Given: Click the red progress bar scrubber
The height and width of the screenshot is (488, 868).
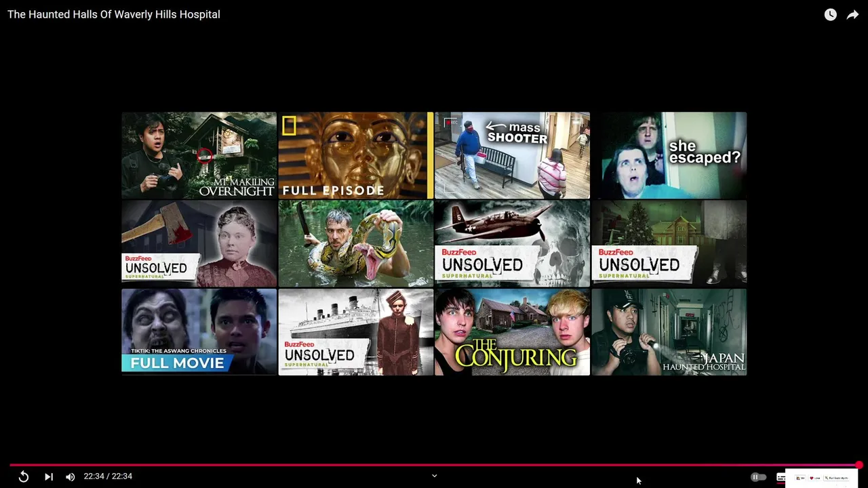Looking at the screenshot, I should tap(859, 465).
